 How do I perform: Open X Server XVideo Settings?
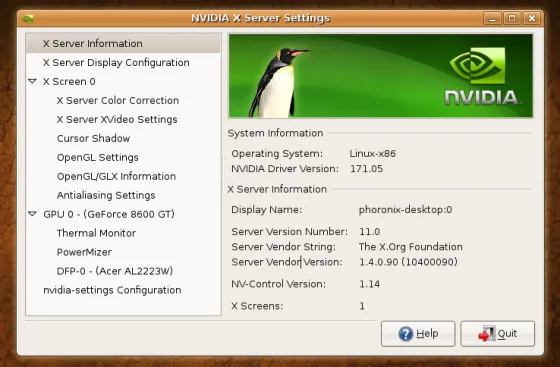coord(117,119)
